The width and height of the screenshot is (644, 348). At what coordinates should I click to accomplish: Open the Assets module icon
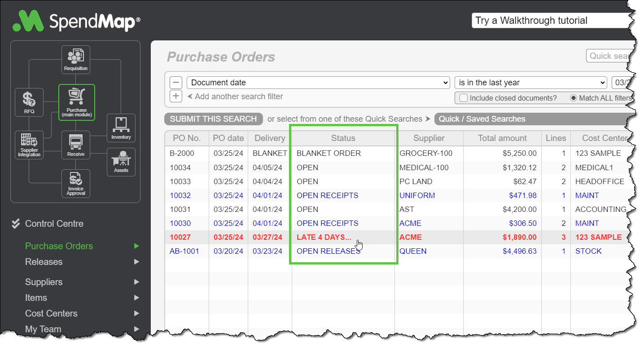coord(121,162)
